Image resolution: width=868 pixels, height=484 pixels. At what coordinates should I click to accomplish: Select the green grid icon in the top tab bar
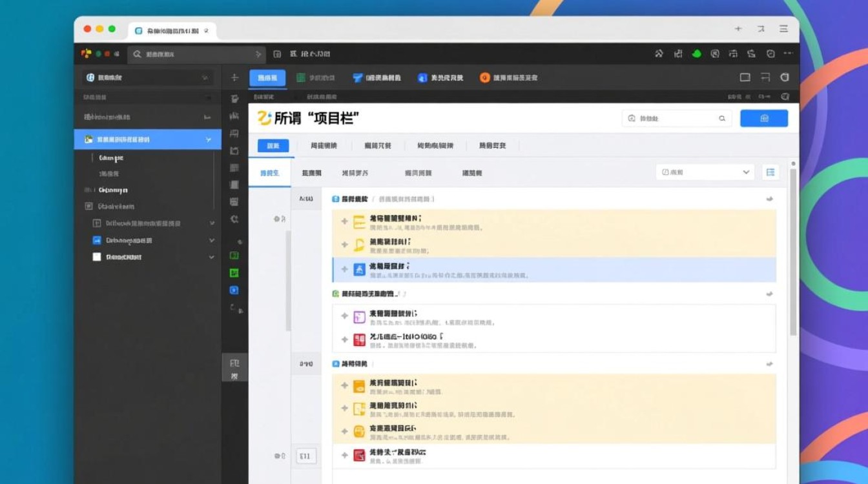[301, 77]
